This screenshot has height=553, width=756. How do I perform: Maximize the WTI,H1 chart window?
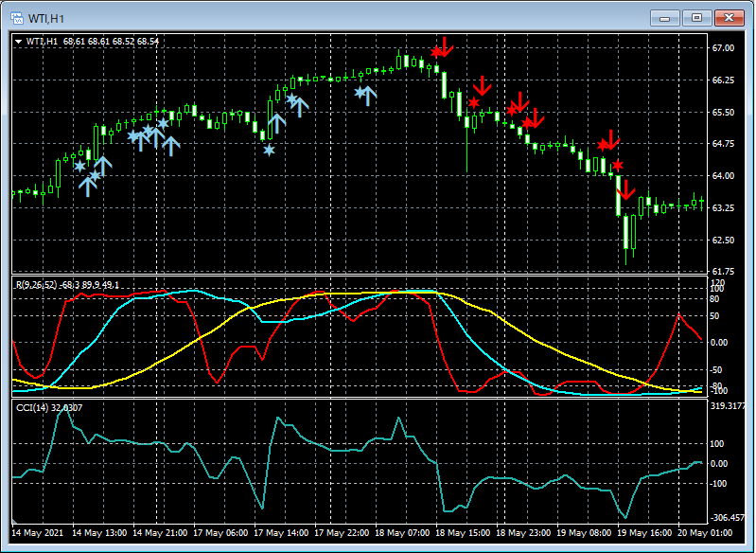click(697, 17)
